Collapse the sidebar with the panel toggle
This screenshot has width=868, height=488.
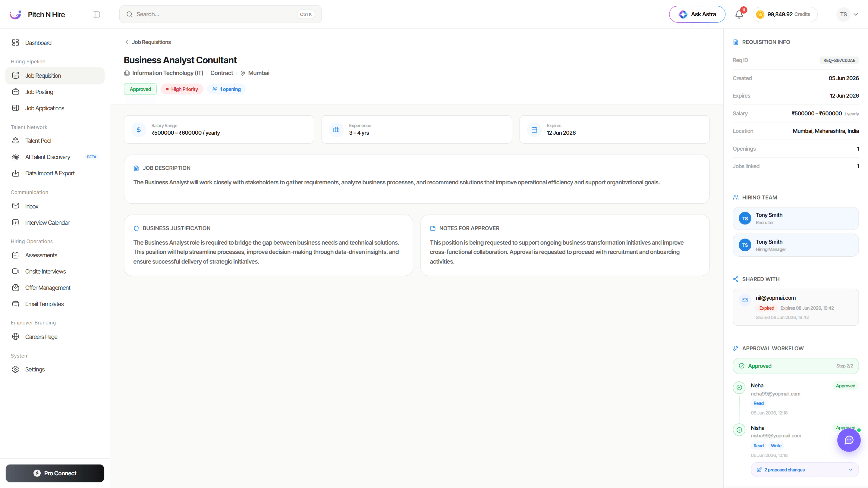[x=96, y=14]
